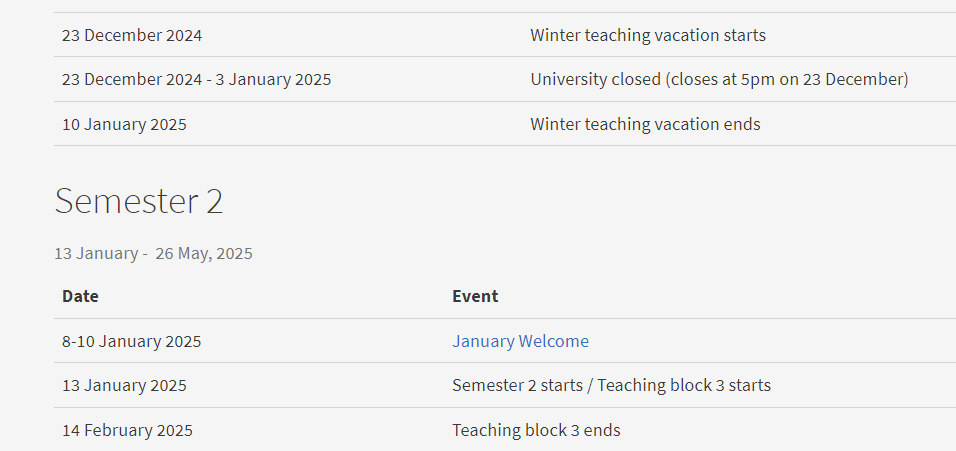Select 'Semester 2 starts / Teaching block 3 starts' text

[x=612, y=386]
